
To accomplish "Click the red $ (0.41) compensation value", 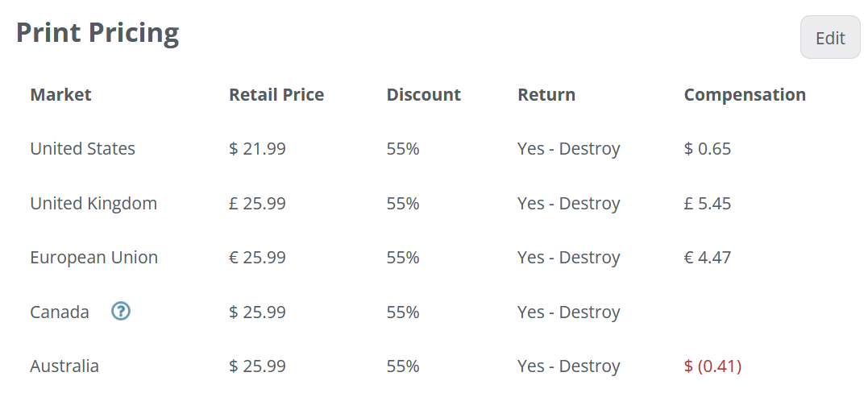I will [x=713, y=366].
